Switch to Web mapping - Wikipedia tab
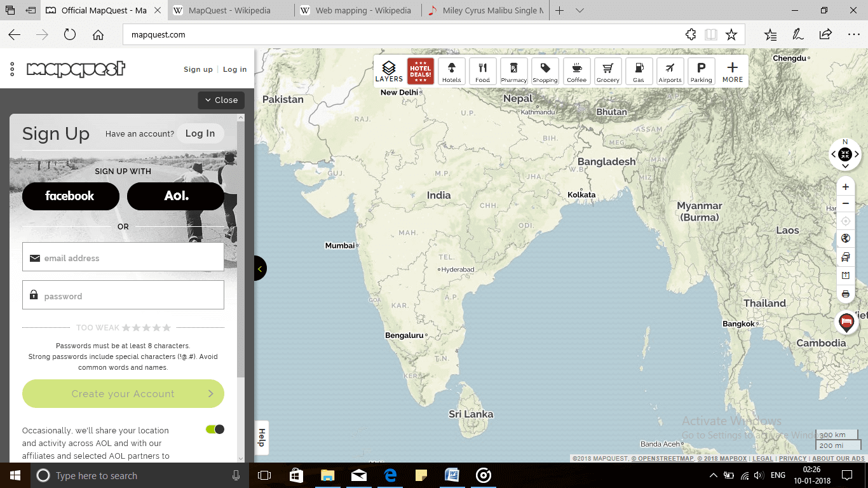 pos(358,11)
